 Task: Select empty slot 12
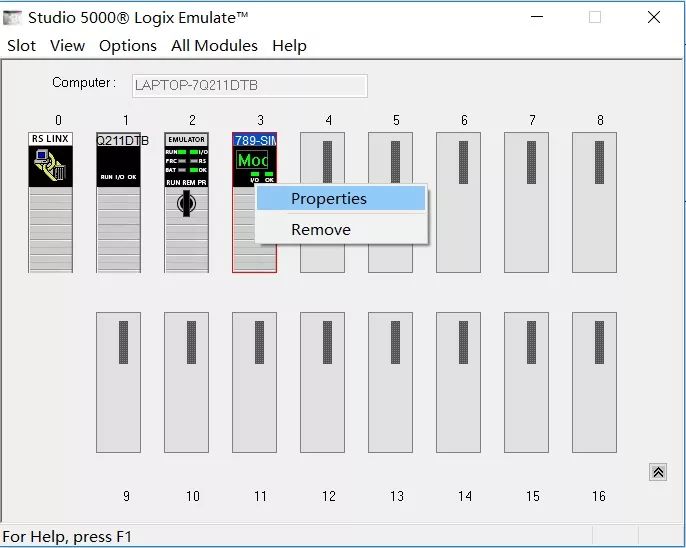click(322, 382)
